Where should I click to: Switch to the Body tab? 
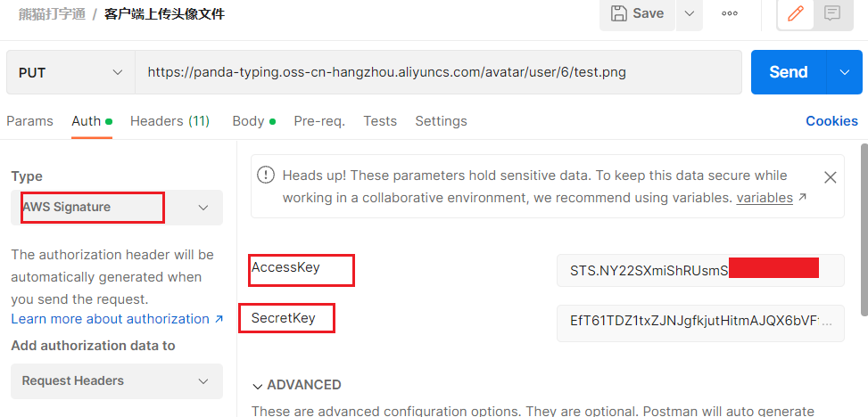249,121
